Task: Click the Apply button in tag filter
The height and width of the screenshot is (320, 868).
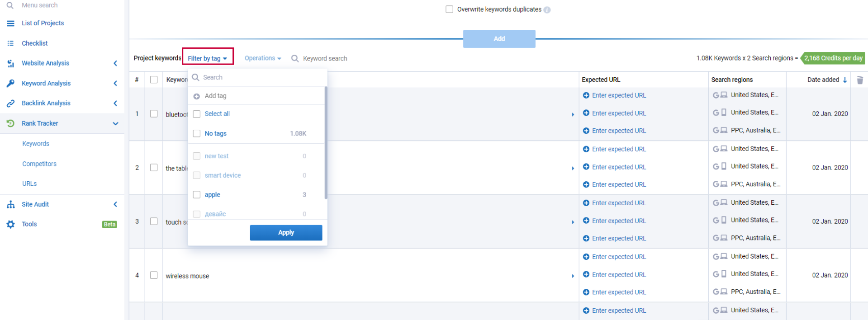Action: click(286, 233)
